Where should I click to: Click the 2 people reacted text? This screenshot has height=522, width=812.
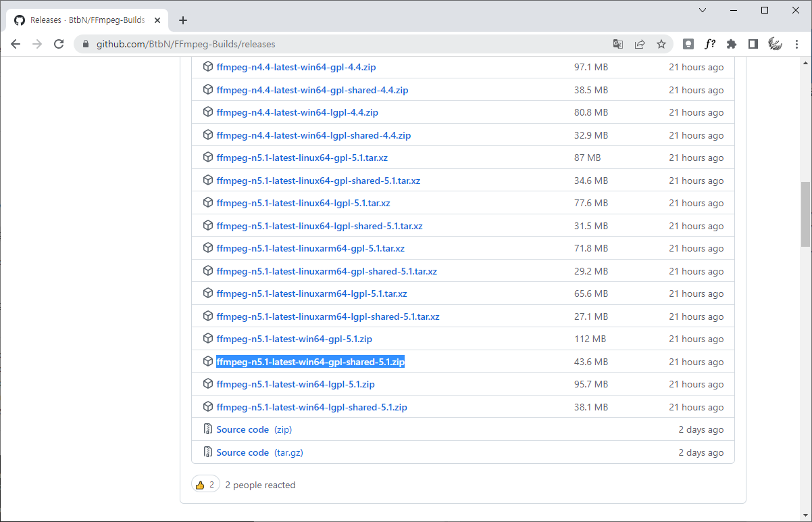click(260, 485)
